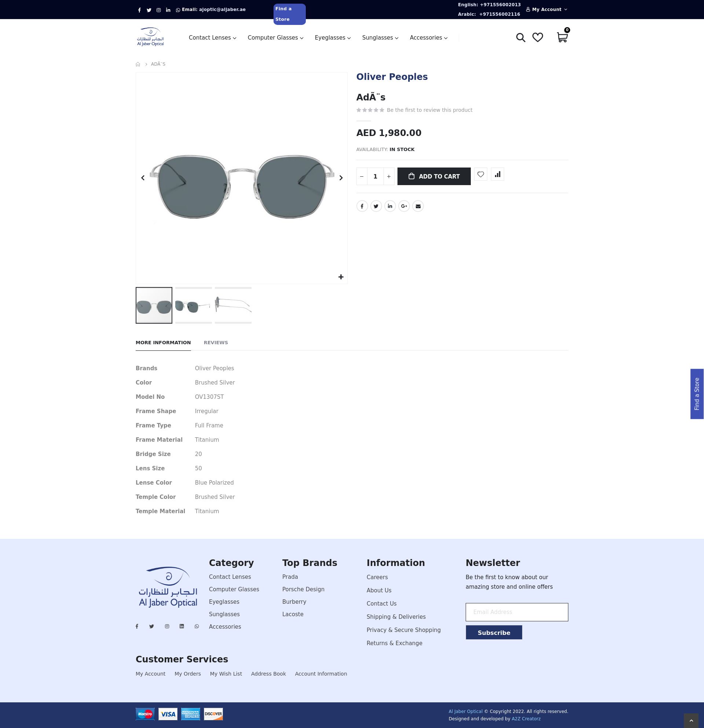Select the front view thumbnail
The image size is (704, 728).
(x=154, y=305)
